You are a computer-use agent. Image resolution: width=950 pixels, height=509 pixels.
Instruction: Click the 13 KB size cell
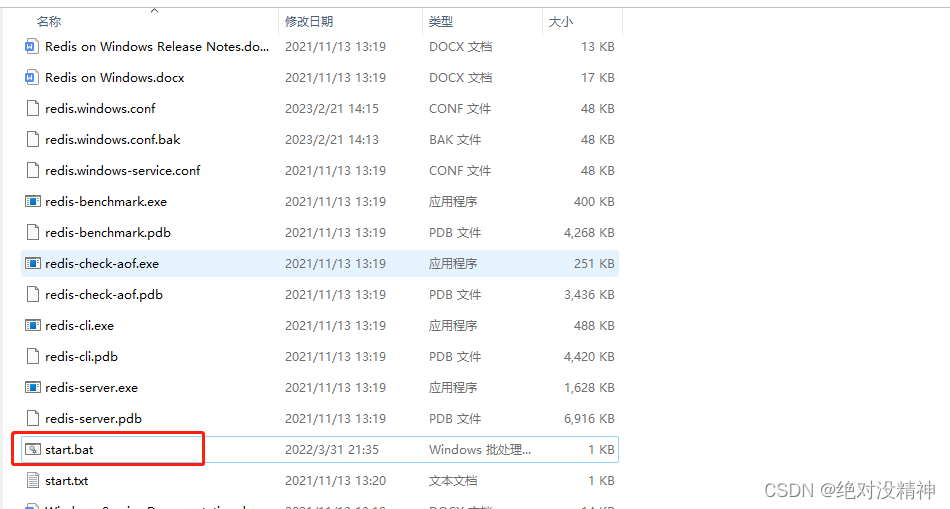click(597, 47)
